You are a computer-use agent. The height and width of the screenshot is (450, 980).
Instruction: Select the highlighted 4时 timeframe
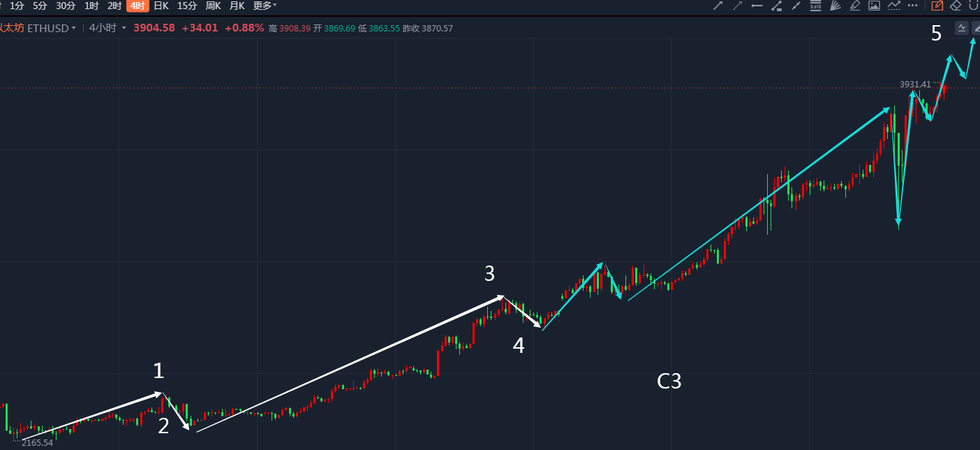[x=138, y=6]
